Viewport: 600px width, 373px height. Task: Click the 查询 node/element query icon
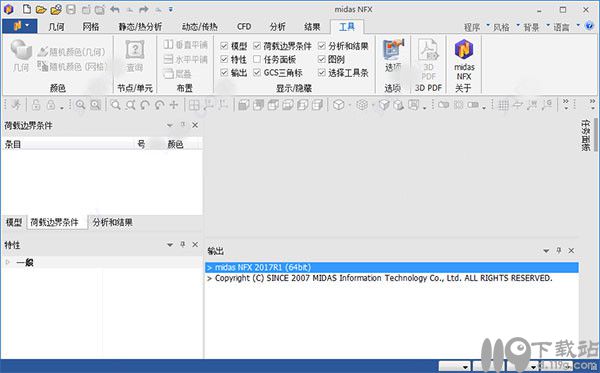pos(135,55)
